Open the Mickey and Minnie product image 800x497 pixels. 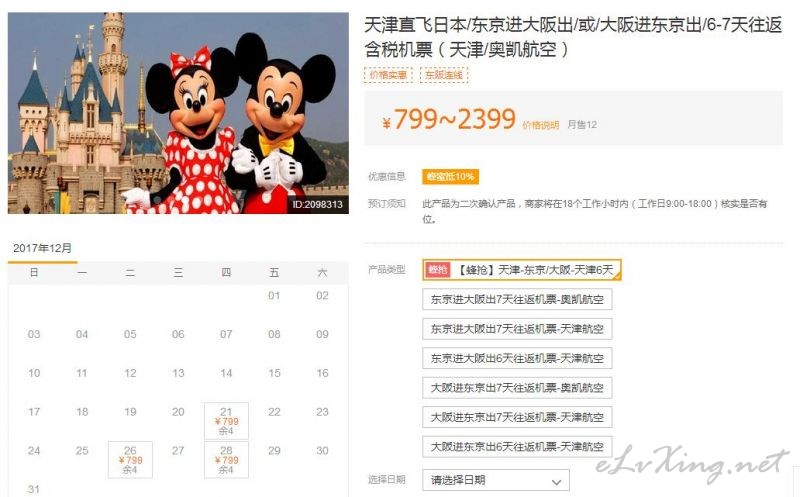point(178,113)
